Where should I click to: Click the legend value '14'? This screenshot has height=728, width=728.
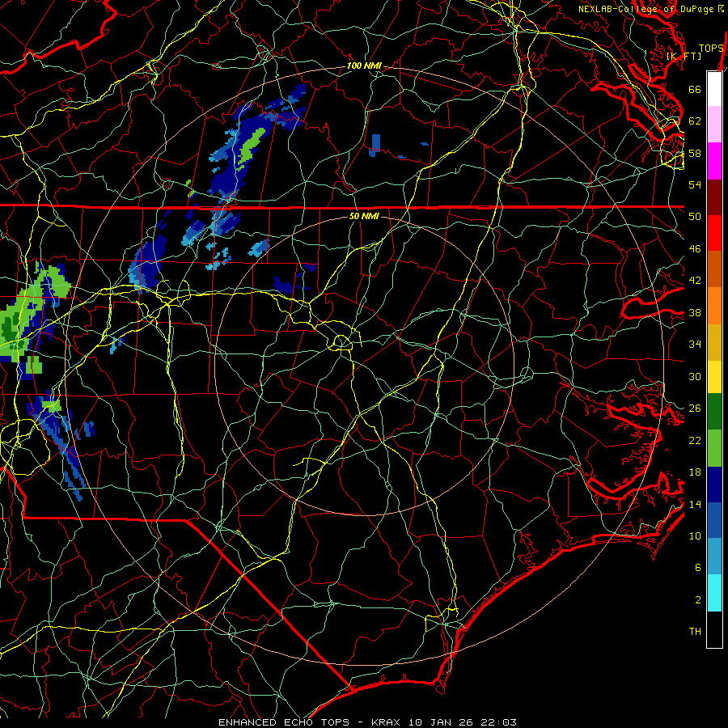pyautogui.click(x=695, y=504)
